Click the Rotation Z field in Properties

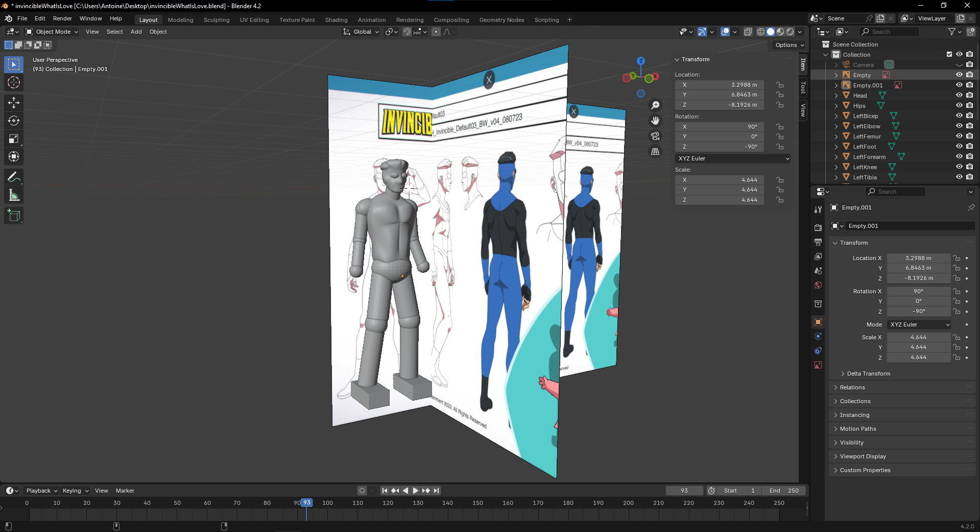tap(918, 311)
